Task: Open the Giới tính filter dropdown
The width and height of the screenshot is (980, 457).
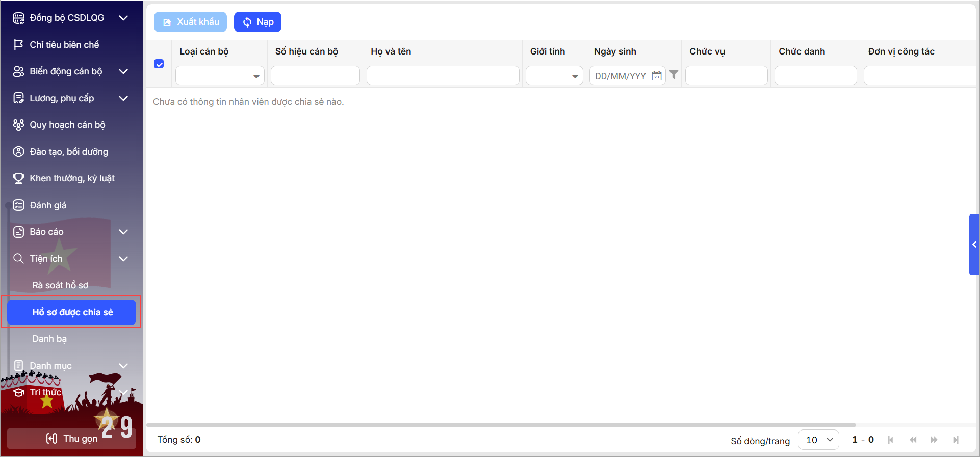Action: coord(554,76)
